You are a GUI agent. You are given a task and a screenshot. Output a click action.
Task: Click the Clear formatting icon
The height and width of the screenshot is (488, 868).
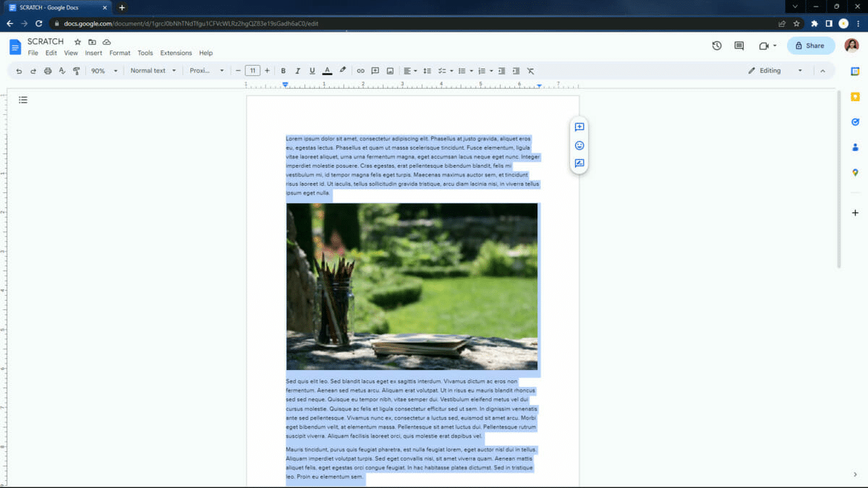530,71
